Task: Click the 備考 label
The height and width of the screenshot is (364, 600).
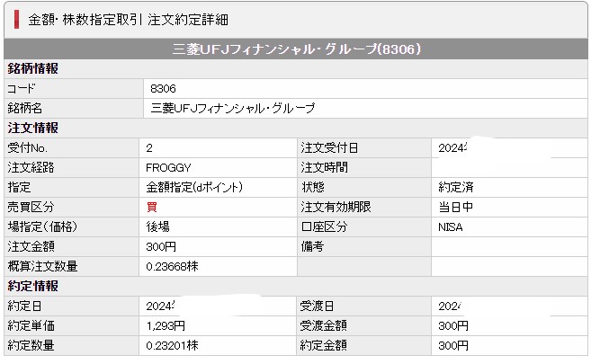Action: pyautogui.click(x=312, y=246)
